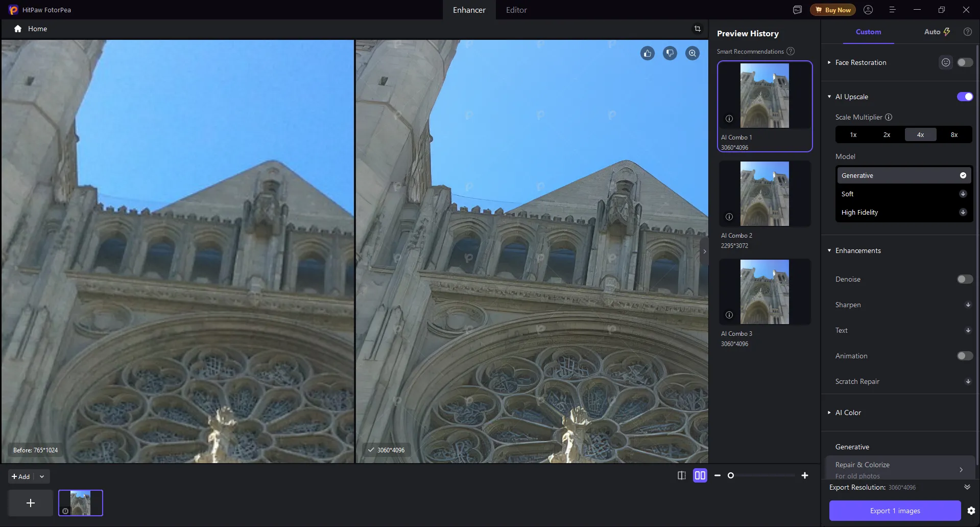Click the info icon on AI Combo 2 thumbnail
The height and width of the screenshot is (527, 980).
pos(729,217)
